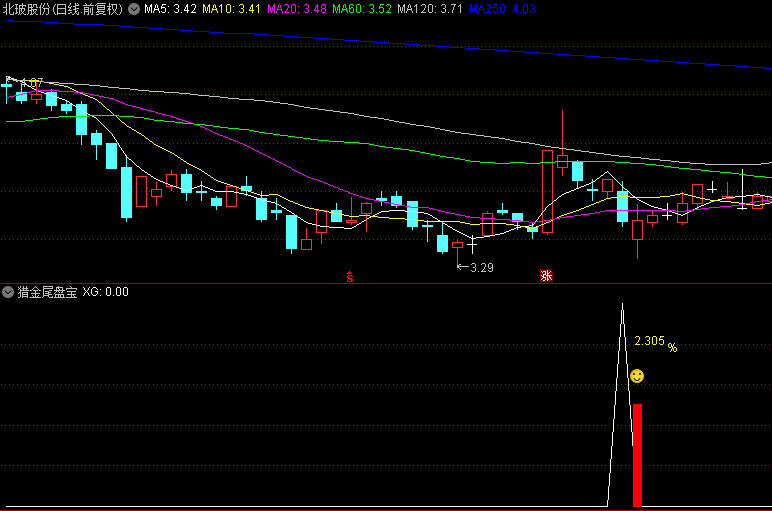Viewport: 772px width, 511px height.
Task: Click the 北玻股份(日线.前复权) title
Action: (63, 9)
